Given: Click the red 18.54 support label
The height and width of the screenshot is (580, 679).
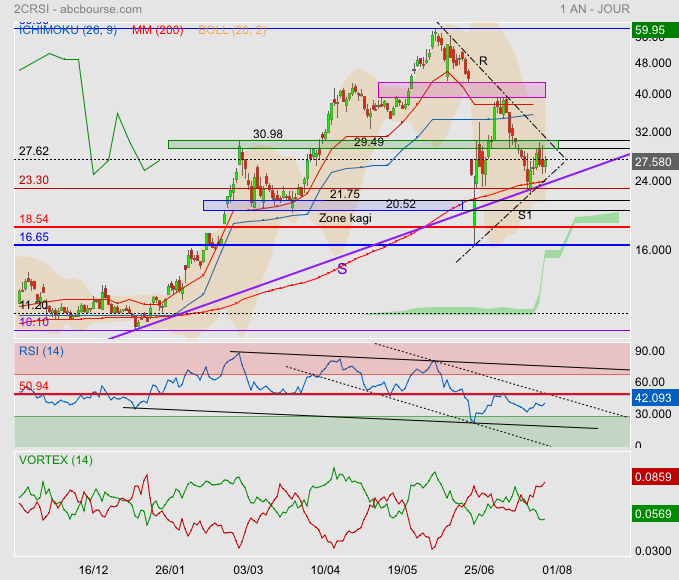Looking at the screenshot, I should tap(34, 219).
